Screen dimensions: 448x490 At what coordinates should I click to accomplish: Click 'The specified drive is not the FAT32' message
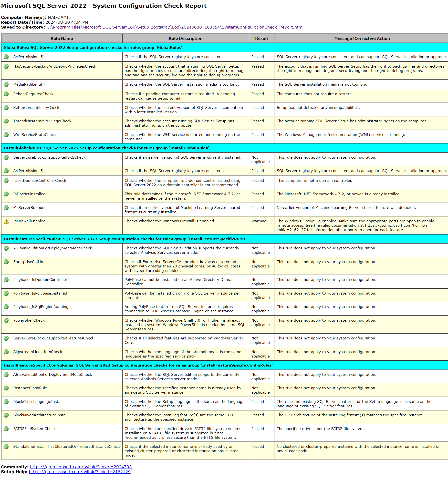pos(321,429)
